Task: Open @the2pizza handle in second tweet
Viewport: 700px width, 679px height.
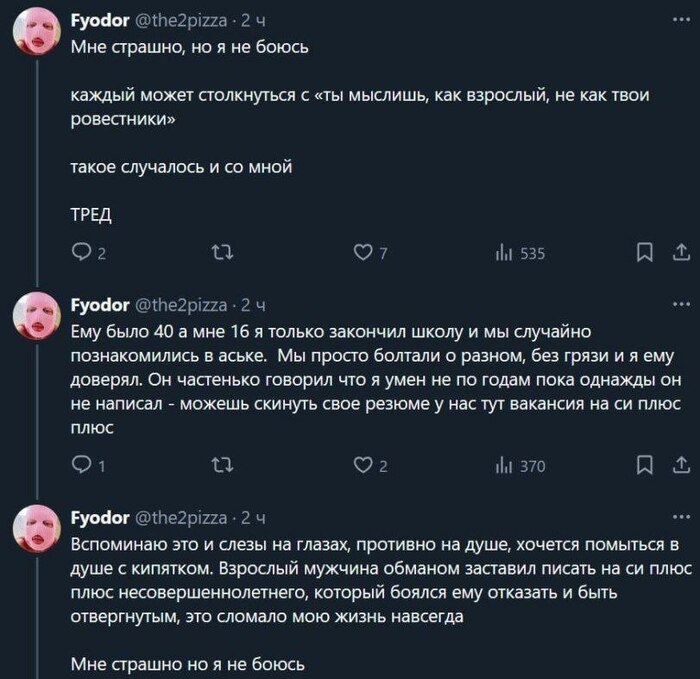Action: (181, 305)
